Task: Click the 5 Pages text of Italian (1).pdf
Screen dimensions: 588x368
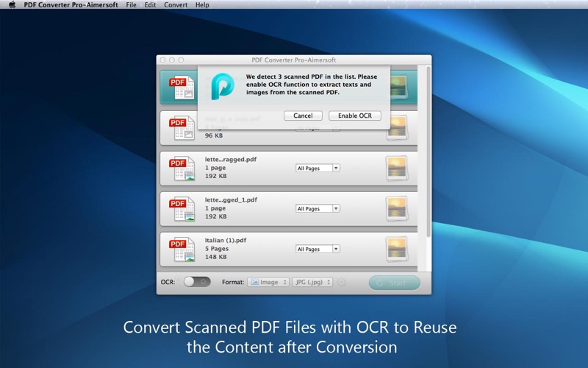Action: point(216,249)
